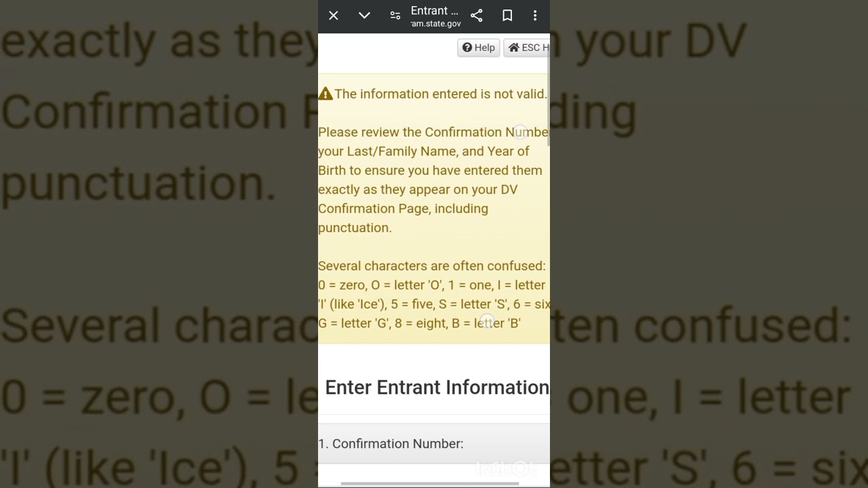The height and width of the screenshot is (488, 868).
Task: Click the 'Enter Entrant Information' heading
Action: coord(437,387)
